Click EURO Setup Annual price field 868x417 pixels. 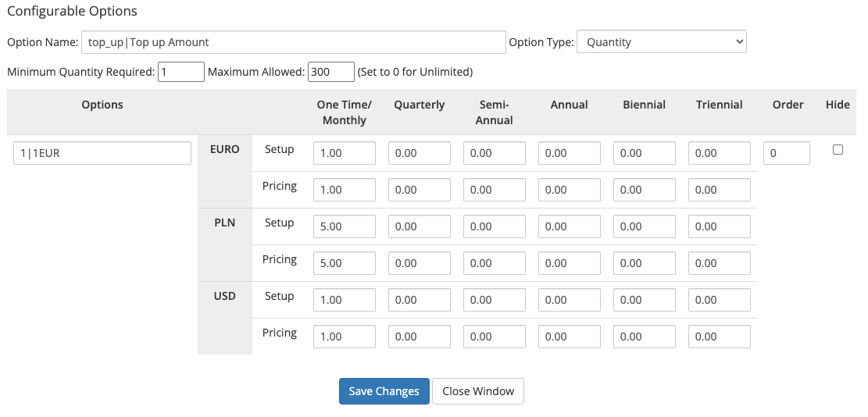pyautogui.click(x=569, y=153)
